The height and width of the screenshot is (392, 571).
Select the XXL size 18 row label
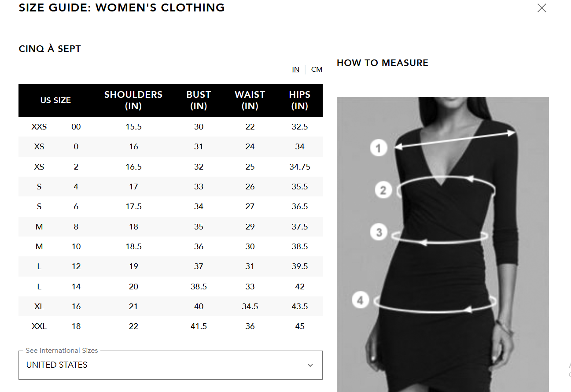point(39,326)
